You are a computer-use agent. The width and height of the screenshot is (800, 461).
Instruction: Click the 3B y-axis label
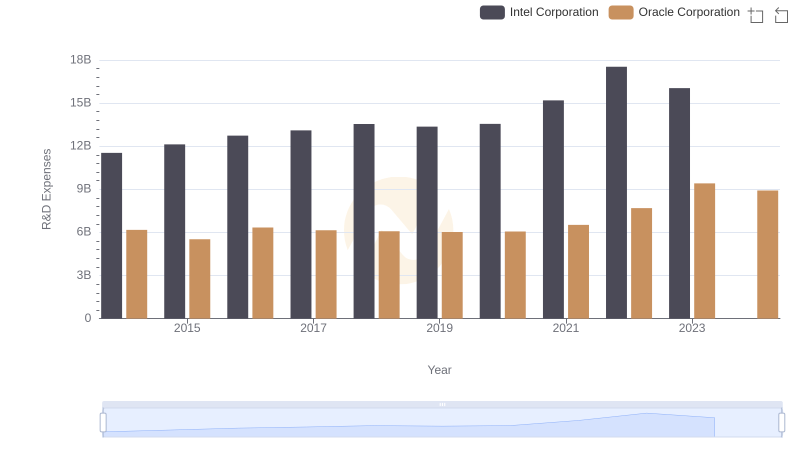pyautogui.click(x=84, y=275)
